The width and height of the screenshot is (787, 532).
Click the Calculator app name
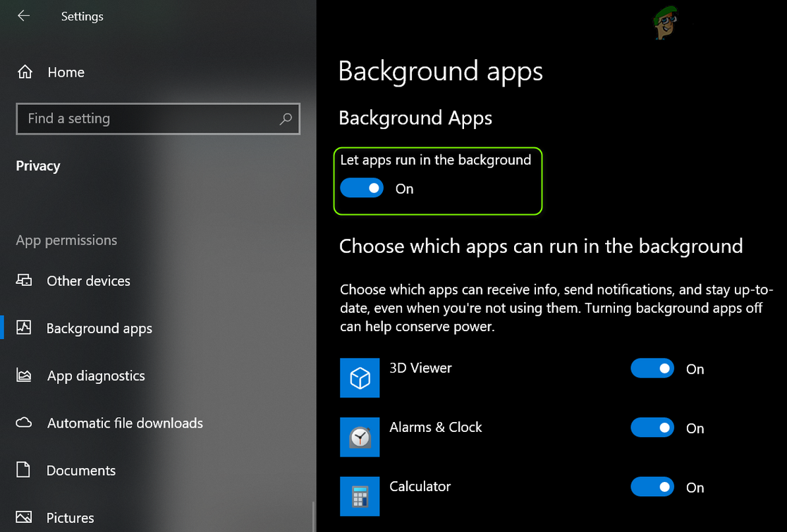[x=420, y=486]
